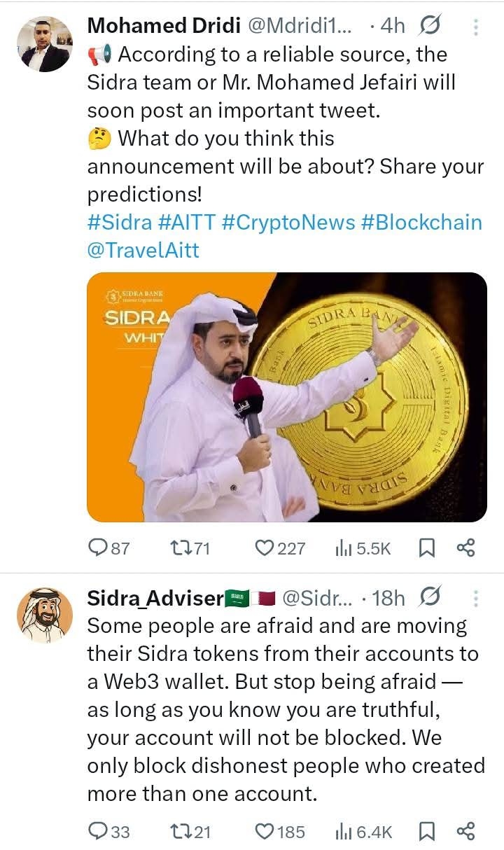Click Grok icon on Mohamed Dridi's tweet

pyautogui.click(x=430, y=27)
